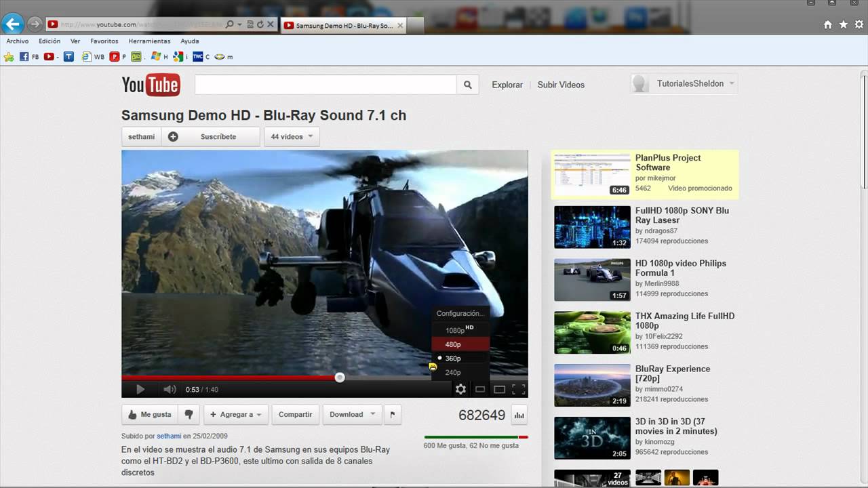Open the Favorites star at top right
Image resolution: width=868 pixels, height=488 pixels.
coord(843,24)
